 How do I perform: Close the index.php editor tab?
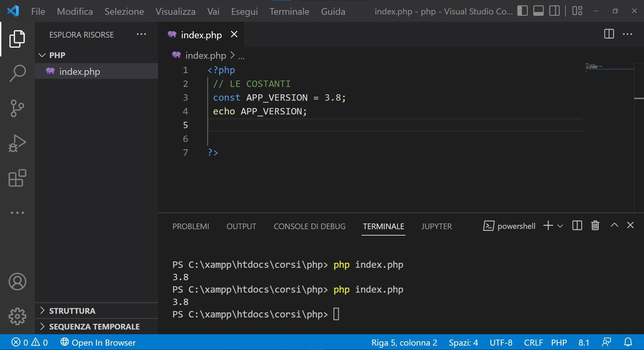click(x=234, y=34)
